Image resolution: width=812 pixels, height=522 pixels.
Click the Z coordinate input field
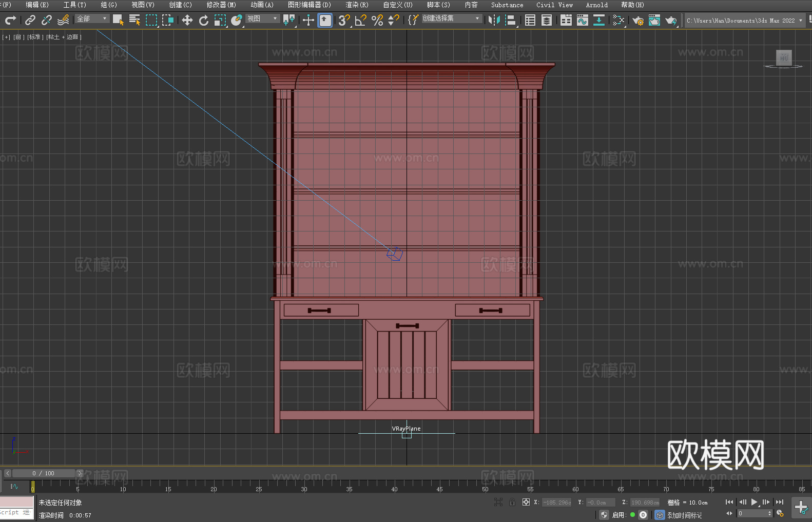coord(645,502)
